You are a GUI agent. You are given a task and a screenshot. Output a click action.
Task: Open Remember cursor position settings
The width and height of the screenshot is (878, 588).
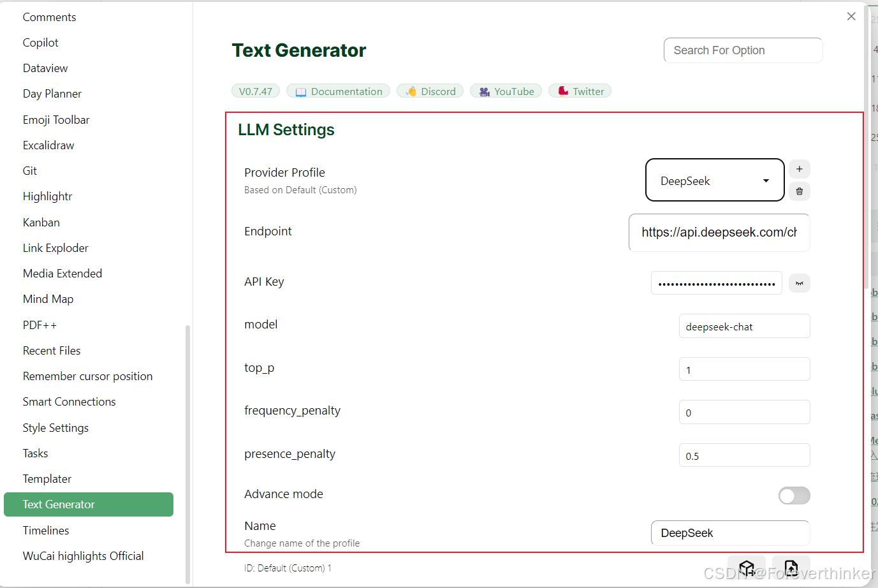[87, 376]
